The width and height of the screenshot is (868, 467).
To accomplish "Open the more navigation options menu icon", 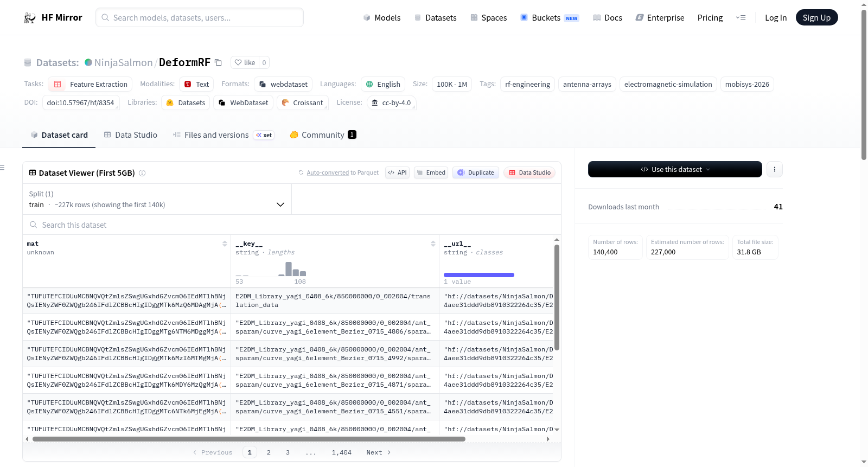I will point(741,18).
